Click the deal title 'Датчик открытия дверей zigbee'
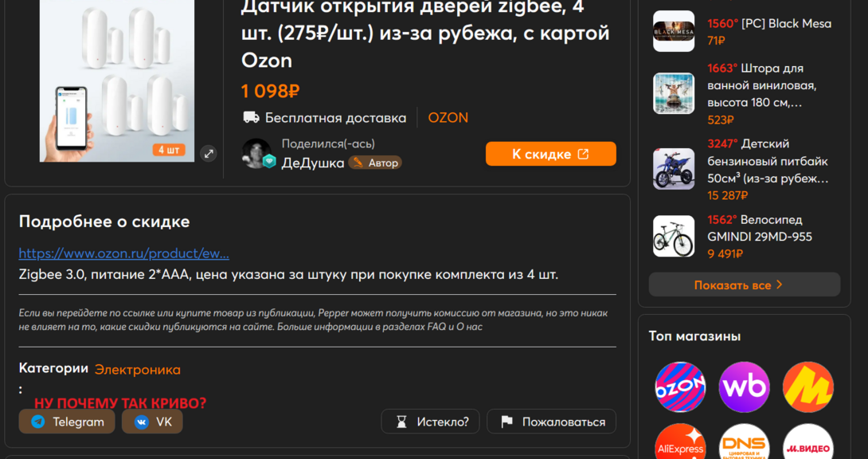This screenshot has height=459, width=868. tap(425, 33)
